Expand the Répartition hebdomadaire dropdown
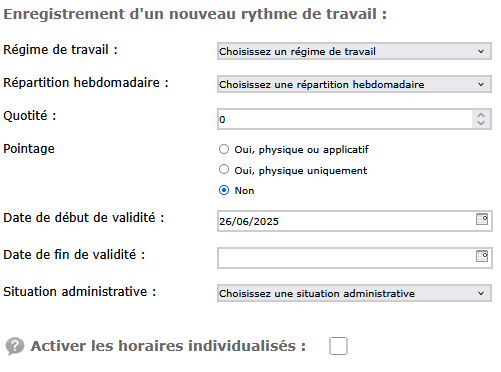 tap(354, 84)
